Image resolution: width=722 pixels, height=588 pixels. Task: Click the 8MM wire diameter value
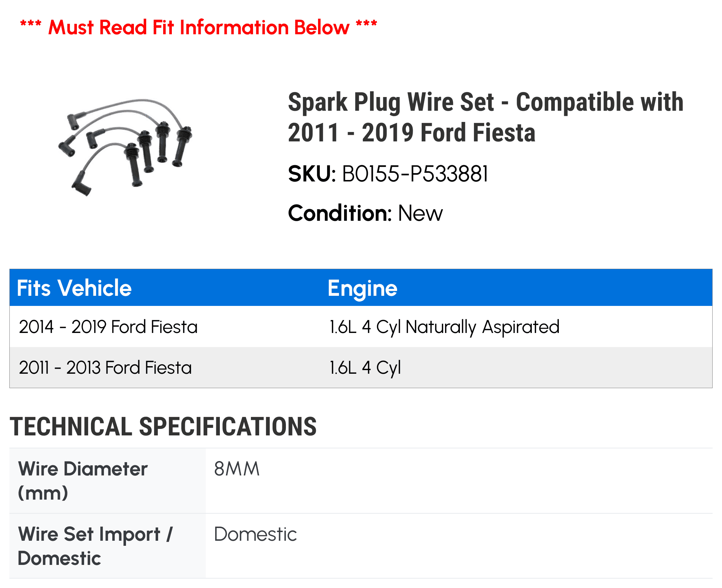(237, 469)
